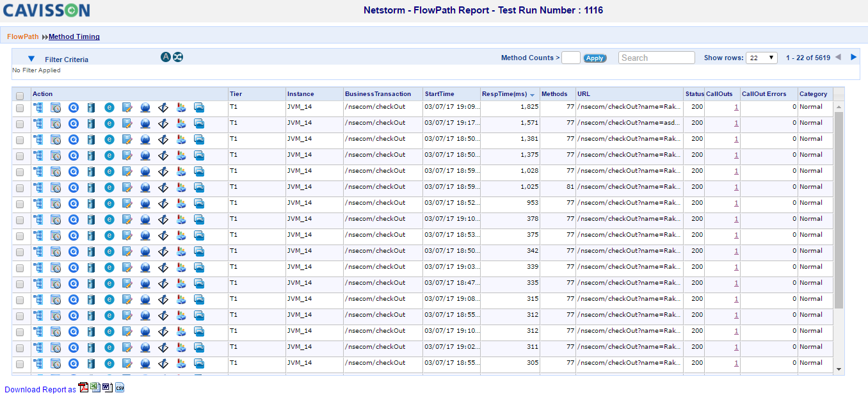Open the bar-pie chart icon in 305 ms row
The image size is (868, 409).
181,364
